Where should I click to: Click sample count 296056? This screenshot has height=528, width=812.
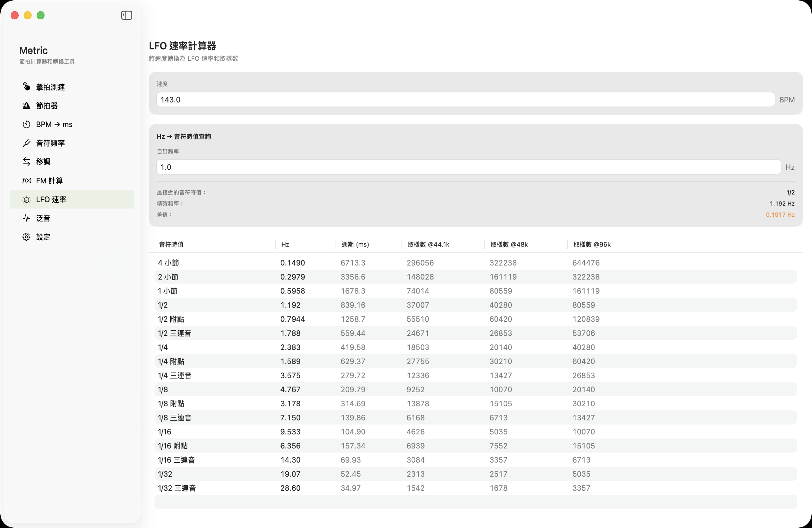click(x=420, y=263)
